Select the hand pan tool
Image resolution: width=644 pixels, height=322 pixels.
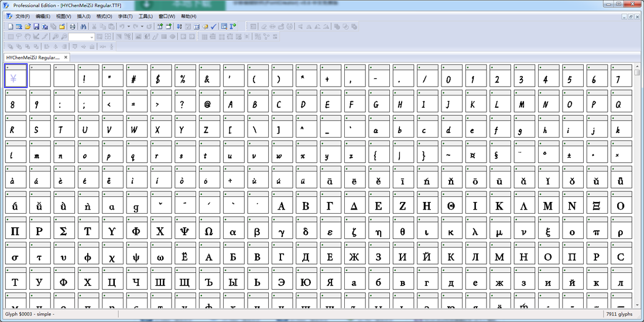coord(28,36)
